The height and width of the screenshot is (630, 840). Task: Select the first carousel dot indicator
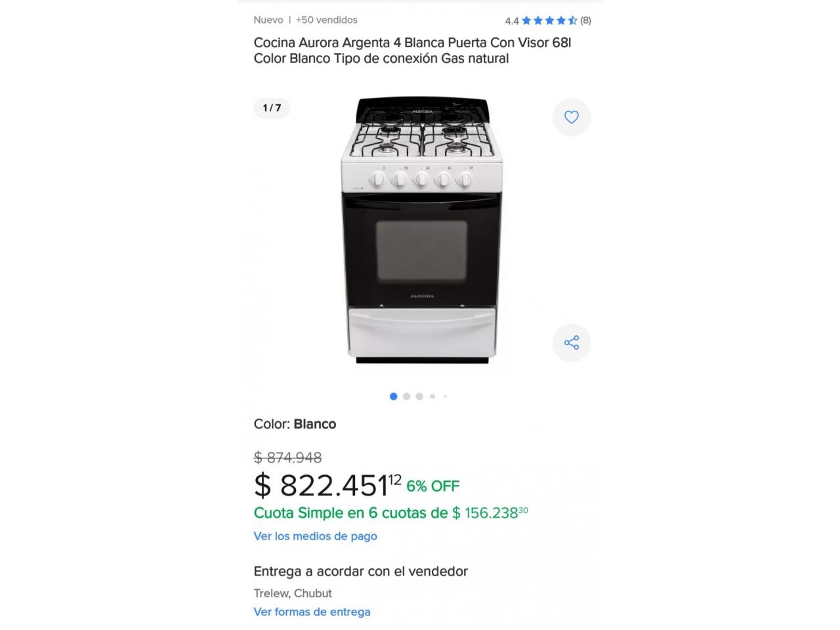coord(394,396)
